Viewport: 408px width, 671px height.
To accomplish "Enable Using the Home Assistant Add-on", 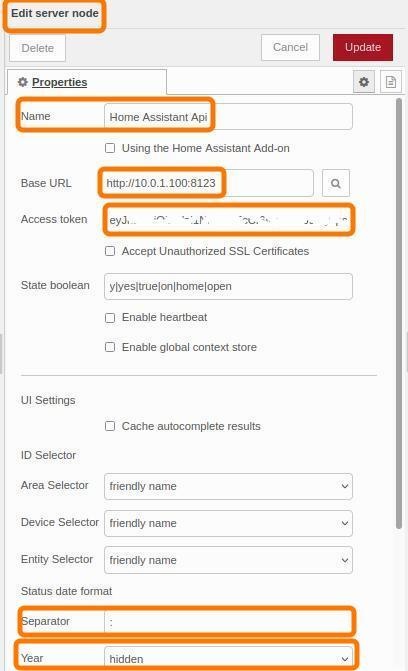I will (110, 148).
